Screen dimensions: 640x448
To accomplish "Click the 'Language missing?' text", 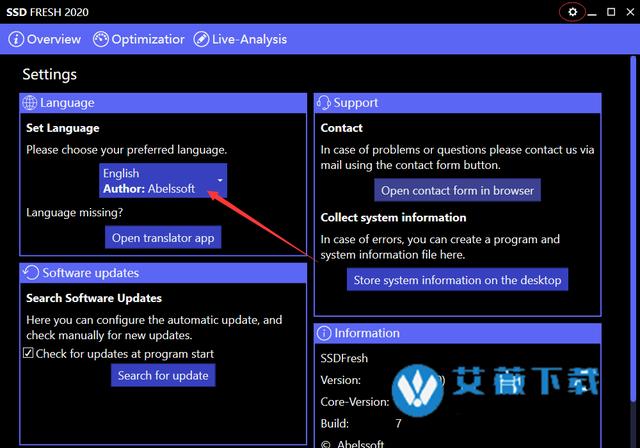I will click(74, 213).
